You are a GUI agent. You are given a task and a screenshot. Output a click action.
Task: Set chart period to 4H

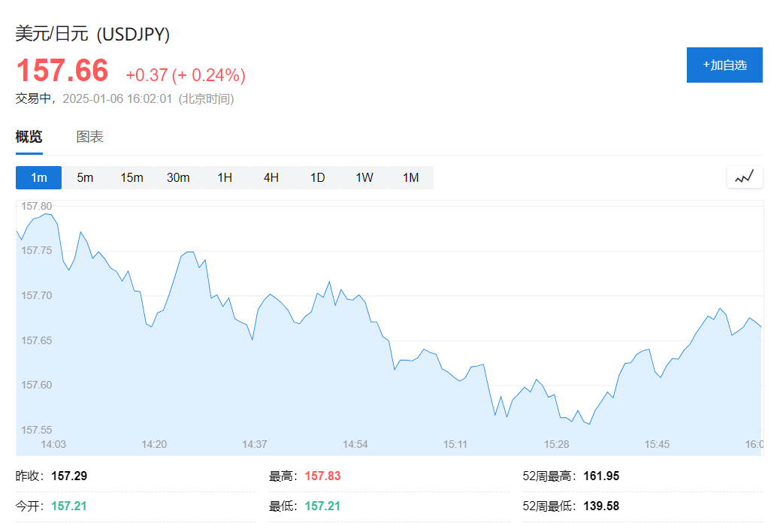click(x=271, y=177)
